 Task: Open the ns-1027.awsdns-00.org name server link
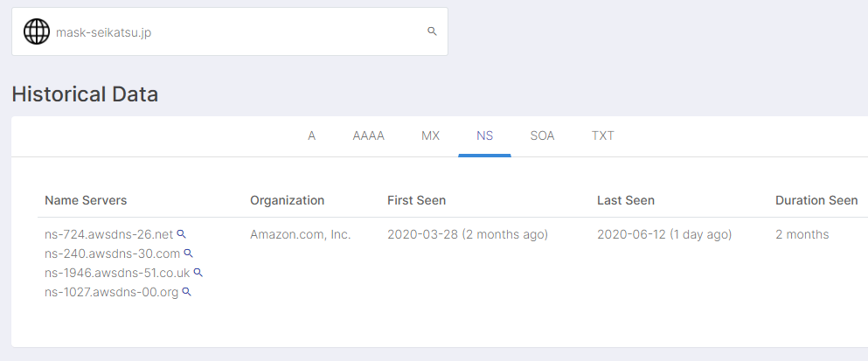111,292
